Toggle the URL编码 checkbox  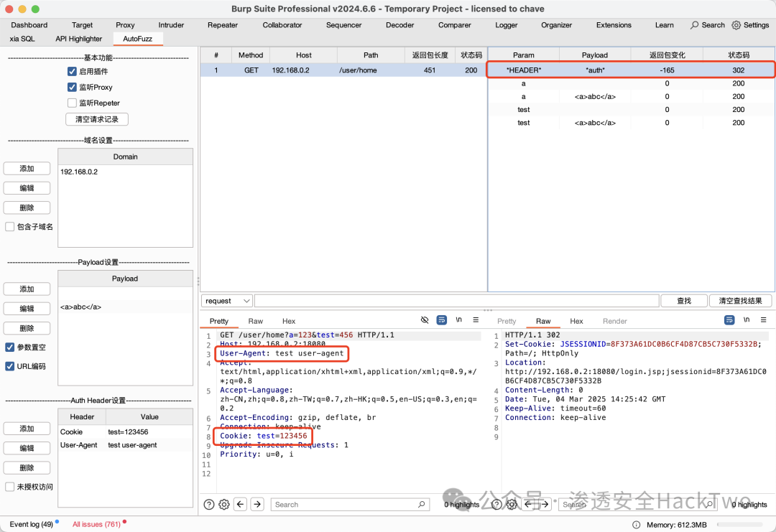[10, 366]
